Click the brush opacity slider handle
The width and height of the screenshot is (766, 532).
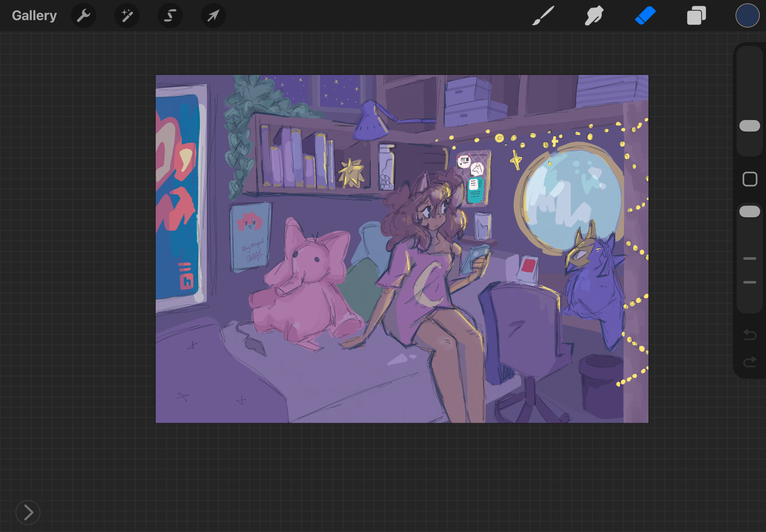point(750,212)
